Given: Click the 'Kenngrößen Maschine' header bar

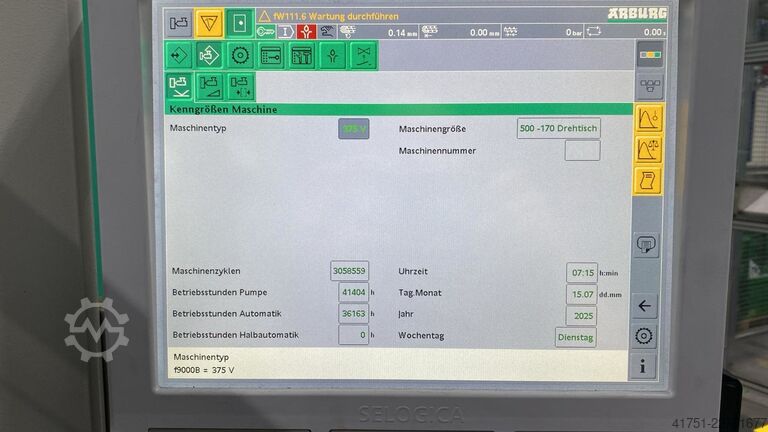Looking at the screenshot, I should tap(399, 109).
